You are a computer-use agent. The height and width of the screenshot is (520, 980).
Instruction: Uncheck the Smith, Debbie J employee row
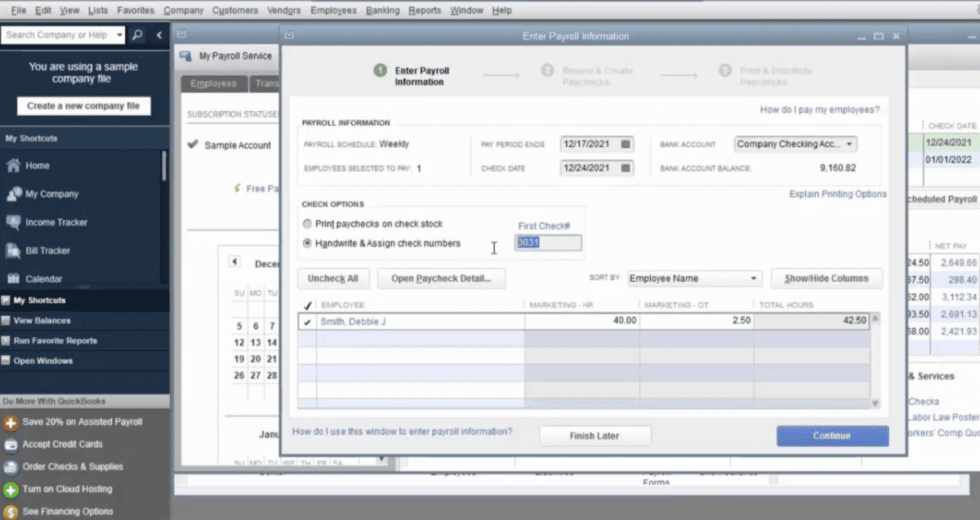[x=308, y=321]
